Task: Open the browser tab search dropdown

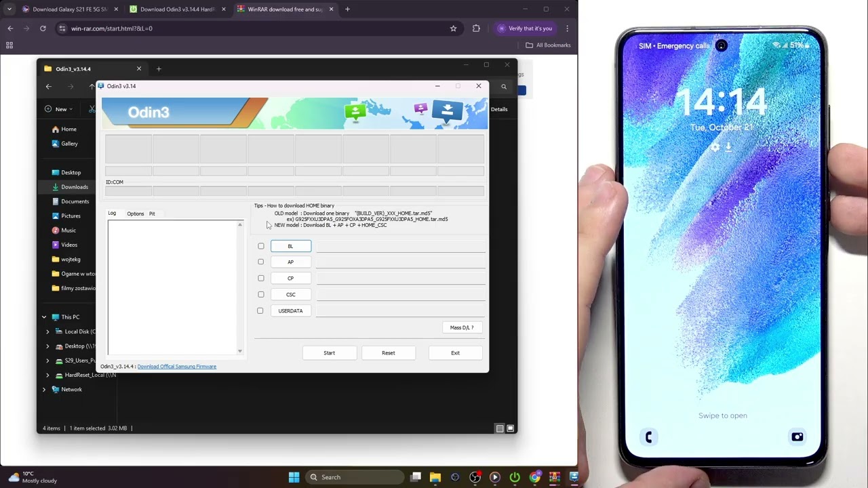Action: pyautogui.click(x=9, y=9)
